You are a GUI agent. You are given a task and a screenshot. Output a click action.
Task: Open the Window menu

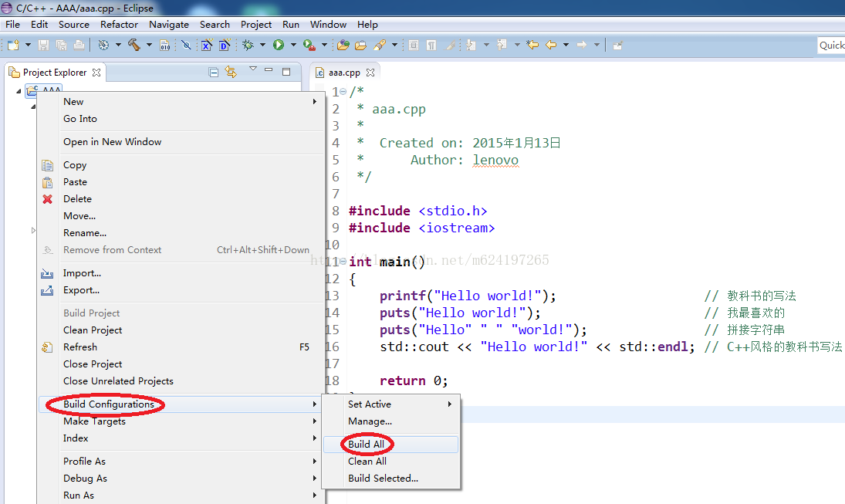tap(328, 24)
